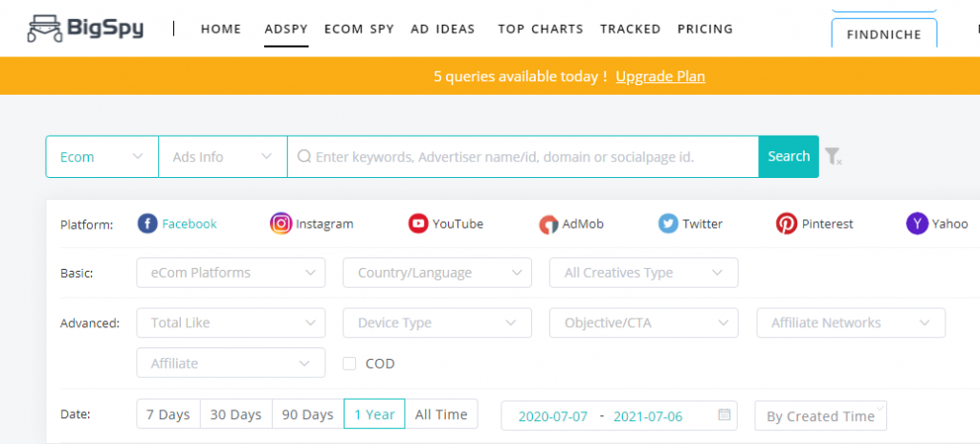980x444 pixels.
Task: Click end date 2021-07-06
Action: (648, 416)
